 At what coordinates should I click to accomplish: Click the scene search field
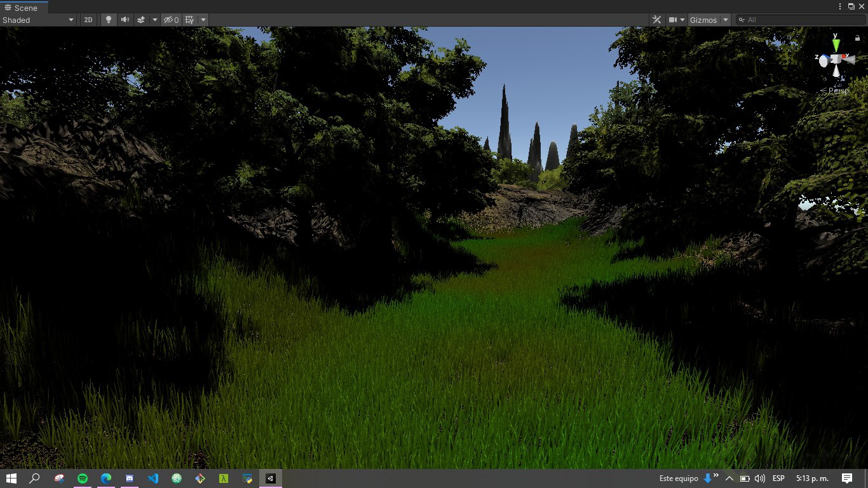802,20
